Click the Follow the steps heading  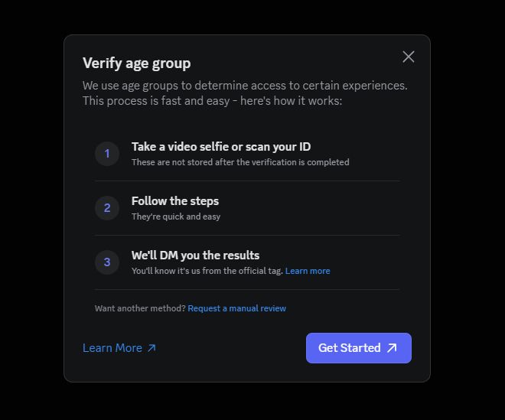(x=175, y=201)
